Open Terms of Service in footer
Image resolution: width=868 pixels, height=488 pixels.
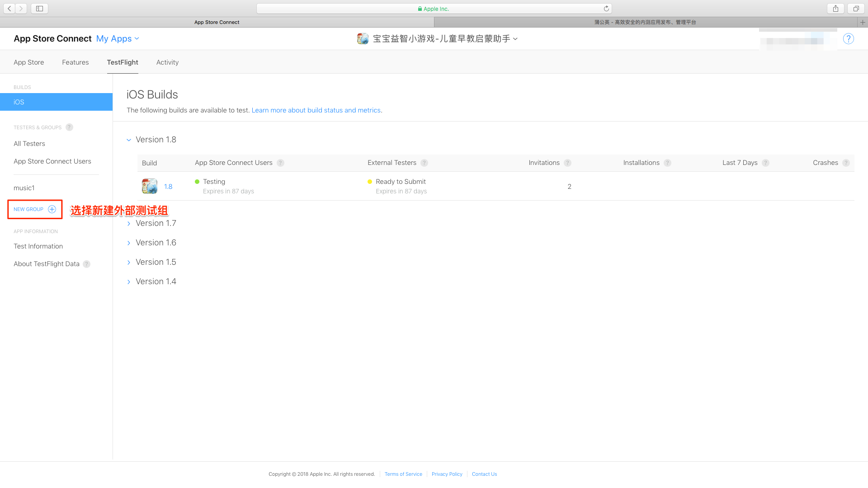pos(403,474)
